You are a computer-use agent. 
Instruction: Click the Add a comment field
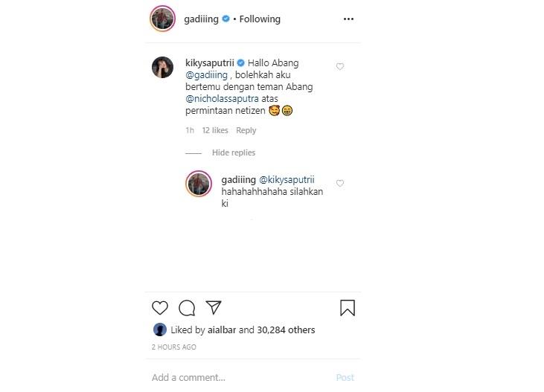pyautogui.click(x=223, y=377)
